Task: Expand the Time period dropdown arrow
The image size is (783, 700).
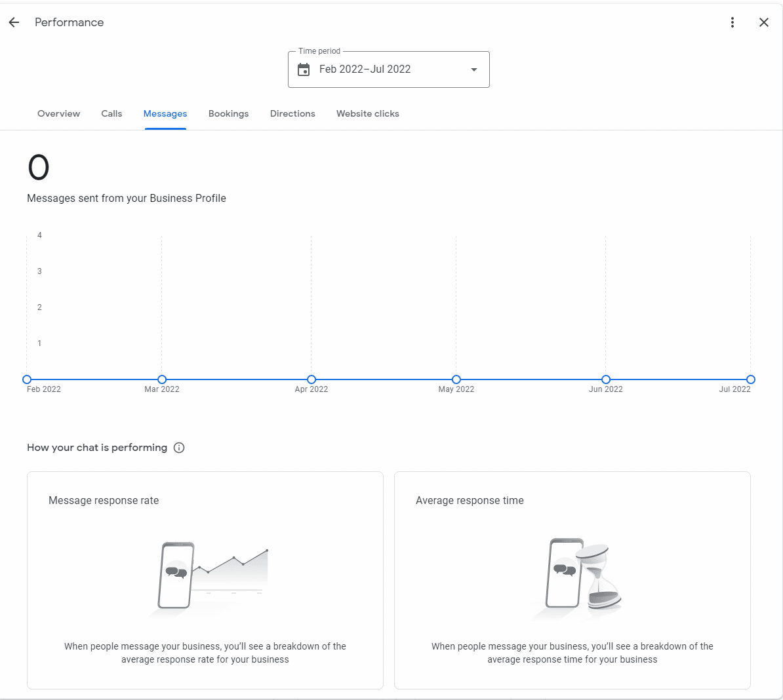Action: [474, 69]
